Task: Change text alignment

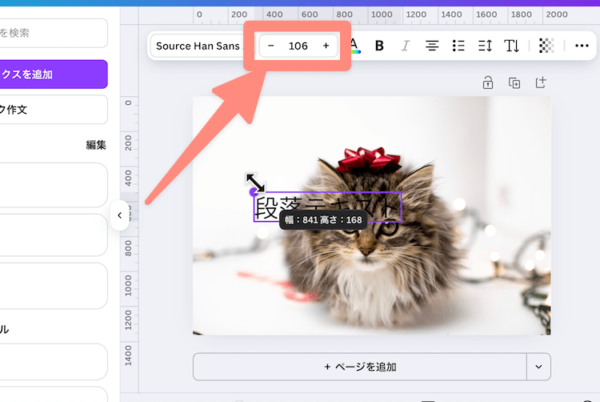Action: [432, 46]
